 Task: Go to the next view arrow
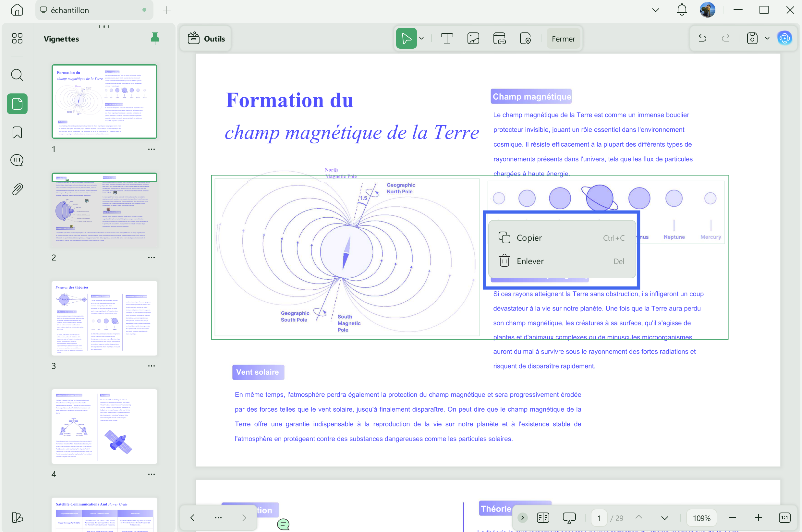[x=244, y=517]
